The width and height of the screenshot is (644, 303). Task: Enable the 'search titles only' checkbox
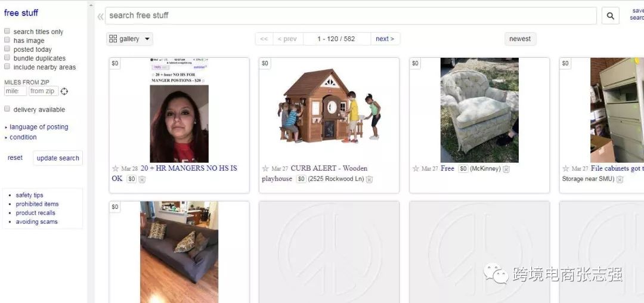[x=7, y=31]
